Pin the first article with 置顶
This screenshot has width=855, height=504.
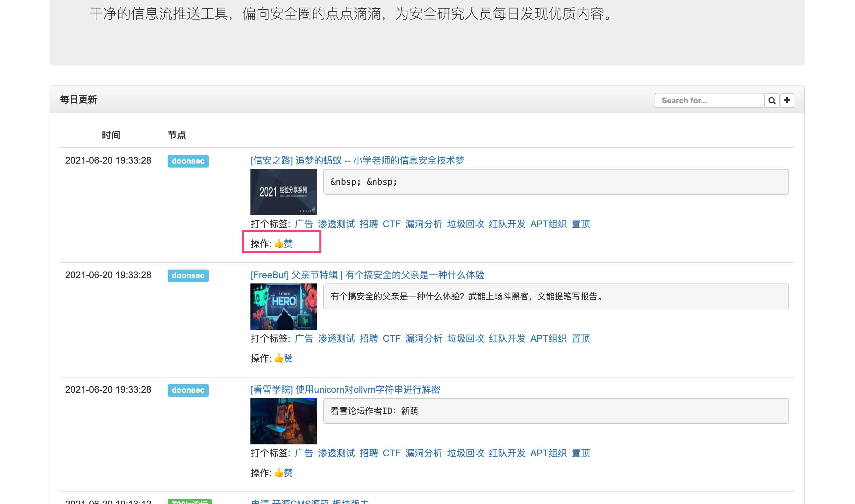pyautogui.click(x=580, y=224)
